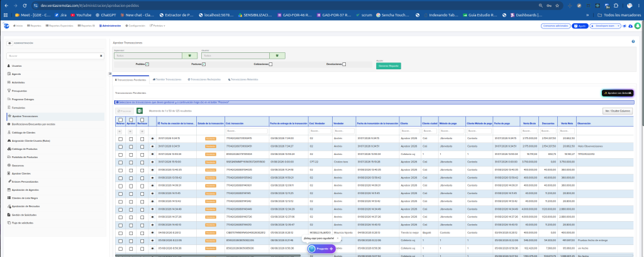Switch to Transacciones Retenidas tab
The image size is (644, 257).
[243, 79]
